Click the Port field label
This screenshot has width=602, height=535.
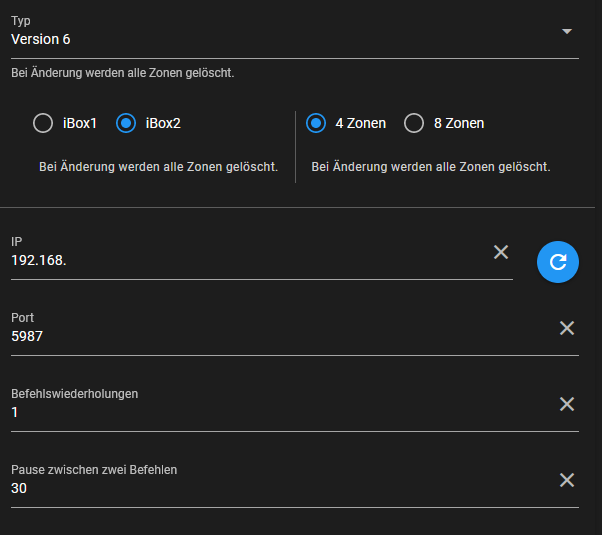coord(22,318)
